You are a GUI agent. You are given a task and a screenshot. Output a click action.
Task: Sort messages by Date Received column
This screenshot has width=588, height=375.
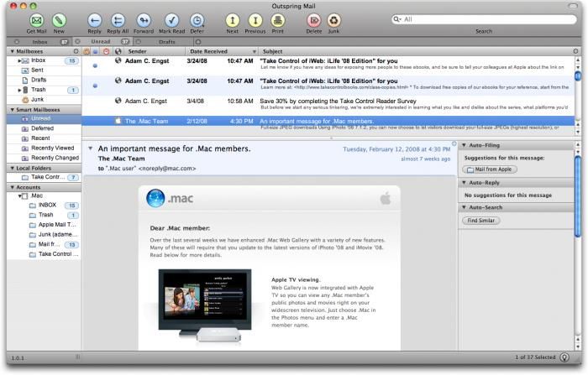[222, 51]
